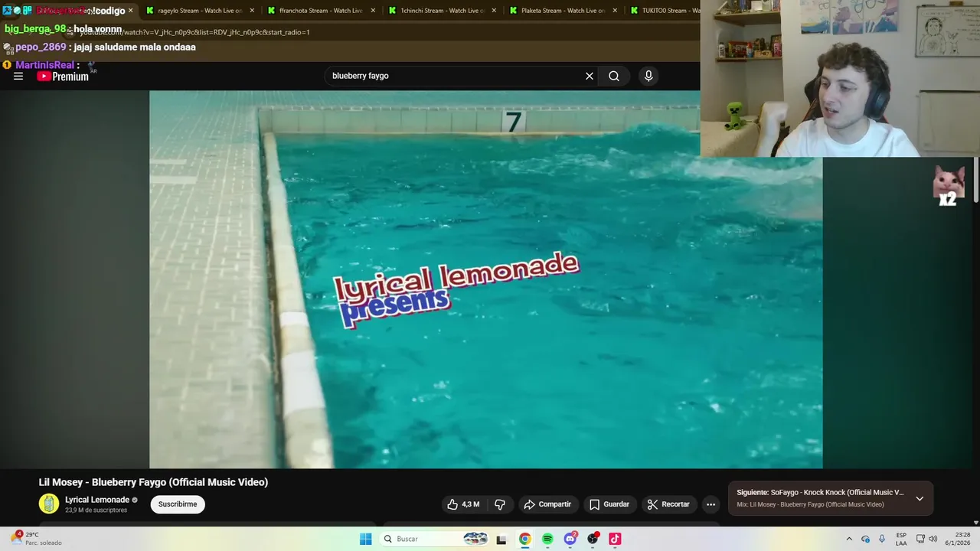The height and width of the screenshot is (551, 980).
Task: Click Siguiente: SoFaygo - Knock Knock title
Action: pos(820,492)
